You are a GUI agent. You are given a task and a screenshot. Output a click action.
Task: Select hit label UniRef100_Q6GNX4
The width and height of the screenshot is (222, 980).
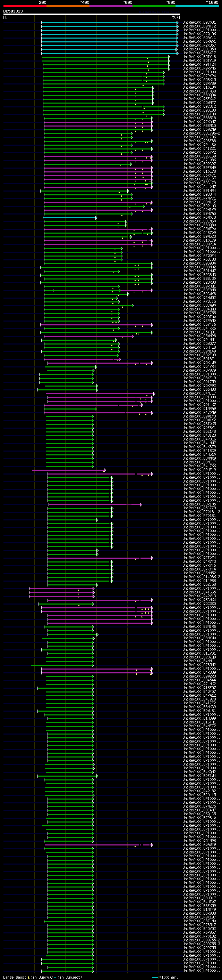(199, 600)
